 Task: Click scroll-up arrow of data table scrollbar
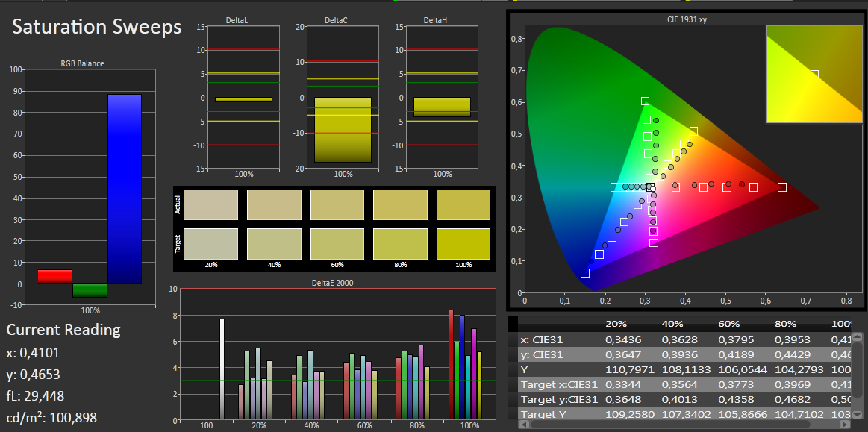[857, 336]
